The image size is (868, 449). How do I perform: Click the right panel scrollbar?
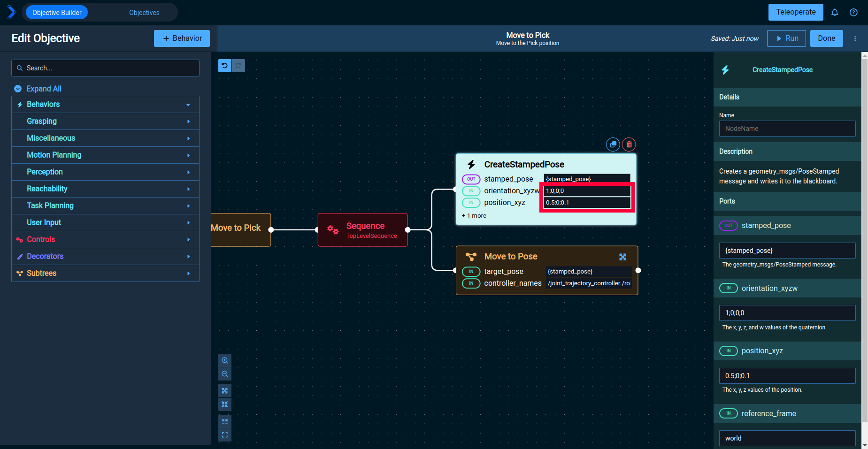point(865,239)
